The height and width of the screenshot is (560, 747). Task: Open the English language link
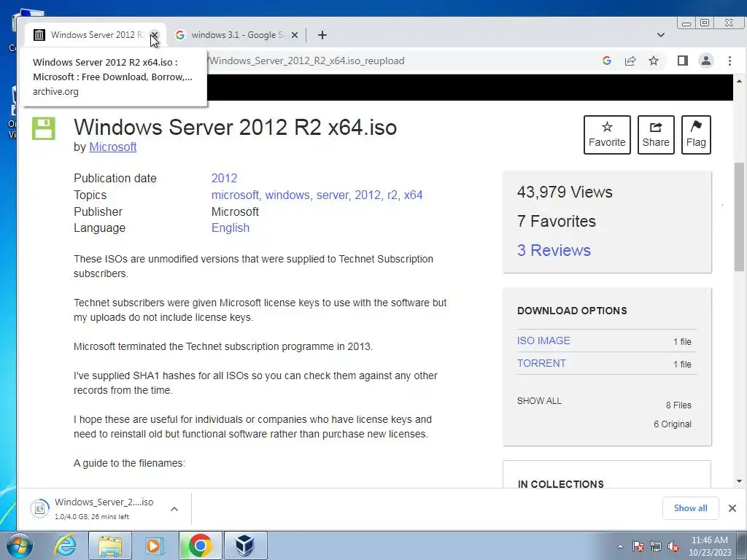(231, 228)
